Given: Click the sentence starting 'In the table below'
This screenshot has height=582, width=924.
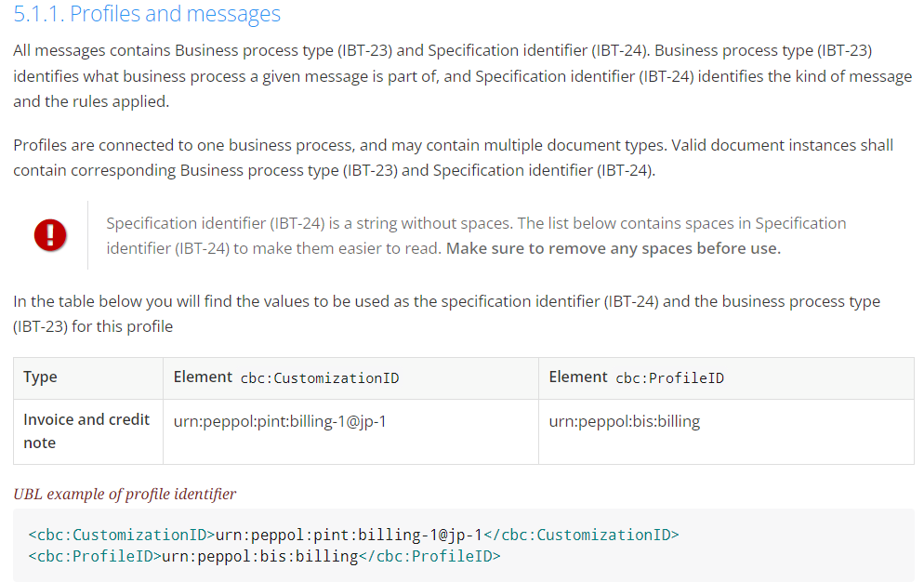Looking at the screenshot, I should [x=447, y=313].
